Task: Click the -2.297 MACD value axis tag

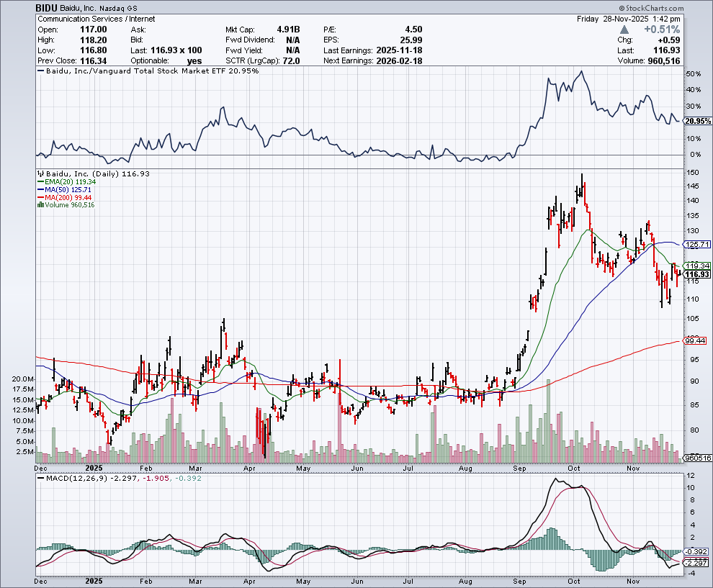Action: (x=697, y=563)
